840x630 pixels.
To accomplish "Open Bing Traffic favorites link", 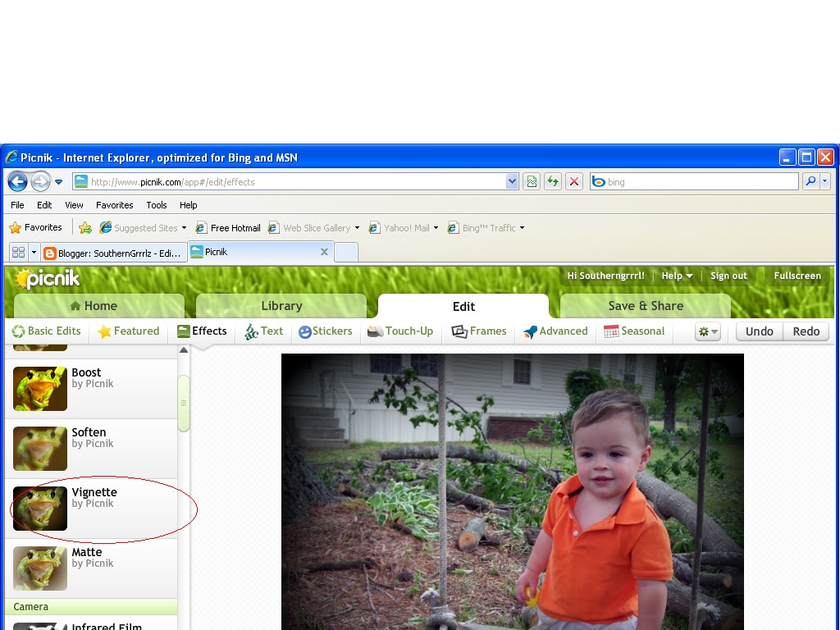I will [482, 228].
